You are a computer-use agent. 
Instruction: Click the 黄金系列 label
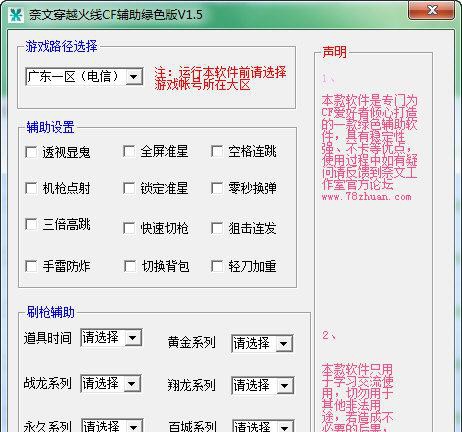pyautogui.click(x=192, y=343)
